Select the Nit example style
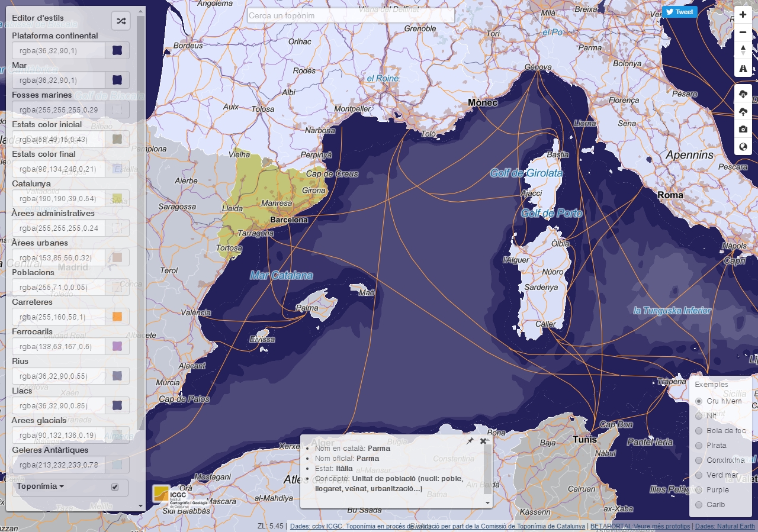 (x=699, y=416)
